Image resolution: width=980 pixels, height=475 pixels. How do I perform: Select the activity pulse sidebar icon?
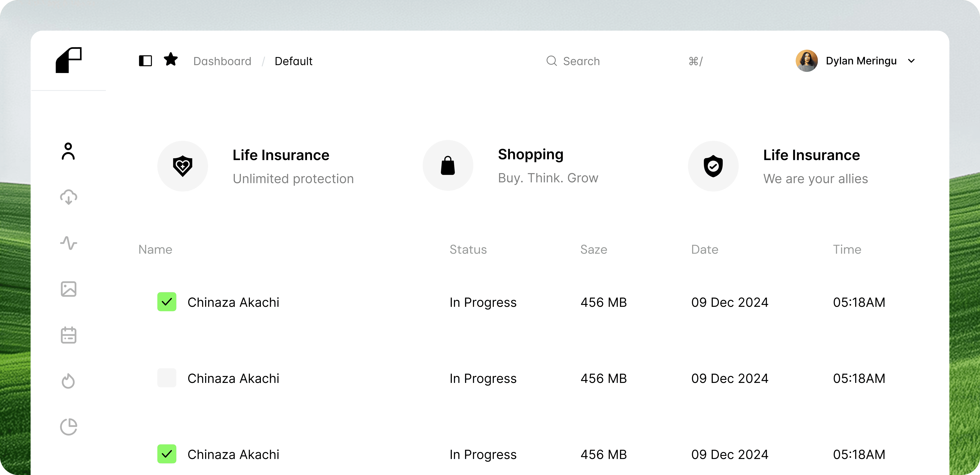(69, 243)
